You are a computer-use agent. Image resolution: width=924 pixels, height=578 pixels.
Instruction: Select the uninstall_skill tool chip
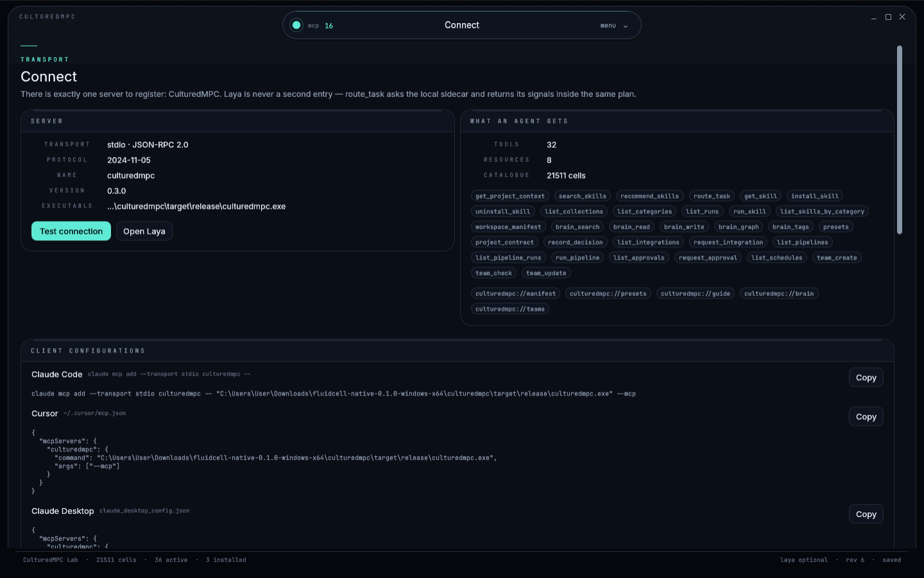[503, 211]
